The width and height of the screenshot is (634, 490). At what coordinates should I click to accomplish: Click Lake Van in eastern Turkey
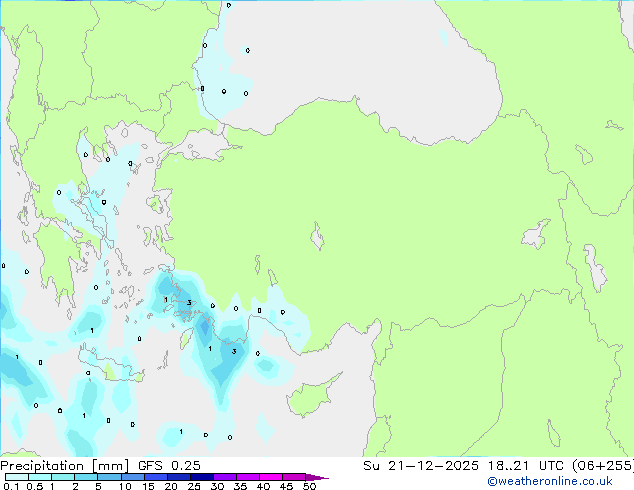coord(536,235)
